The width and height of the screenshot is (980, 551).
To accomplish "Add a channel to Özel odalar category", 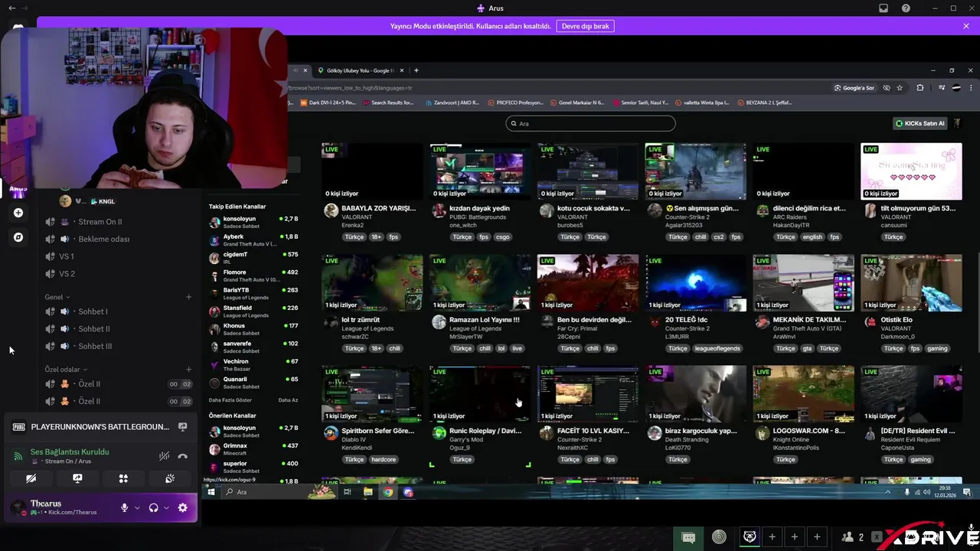I will 188,370.
